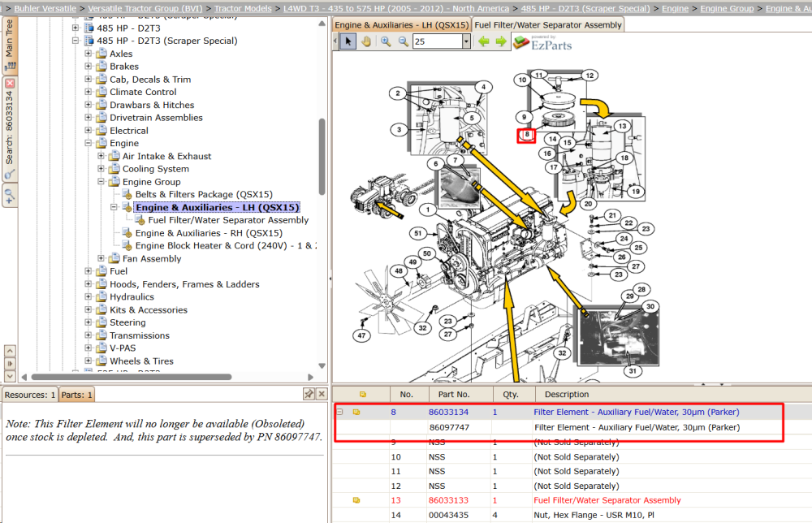Select Belts & Filters Package (QSX15)
The width and height of the screenshot is (812, 523).
(x=204, y=194)
